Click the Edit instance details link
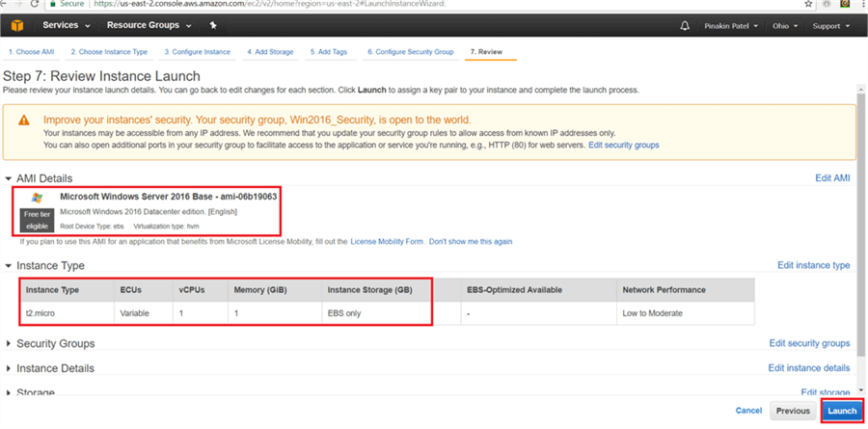 pos(809,368)
